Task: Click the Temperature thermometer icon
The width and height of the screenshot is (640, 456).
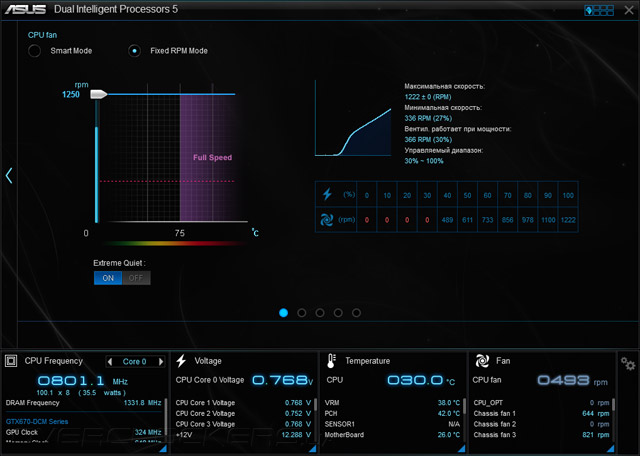Action: coord(331,361)
